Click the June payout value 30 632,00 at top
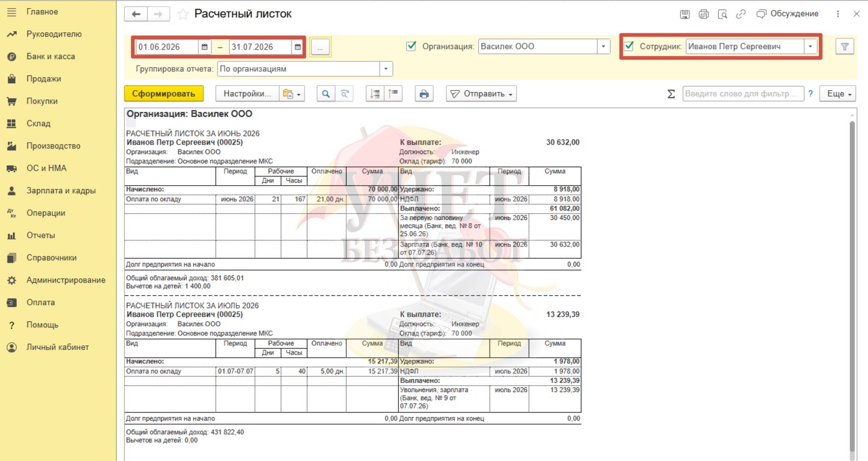868x461 pixels. point(563,142)
